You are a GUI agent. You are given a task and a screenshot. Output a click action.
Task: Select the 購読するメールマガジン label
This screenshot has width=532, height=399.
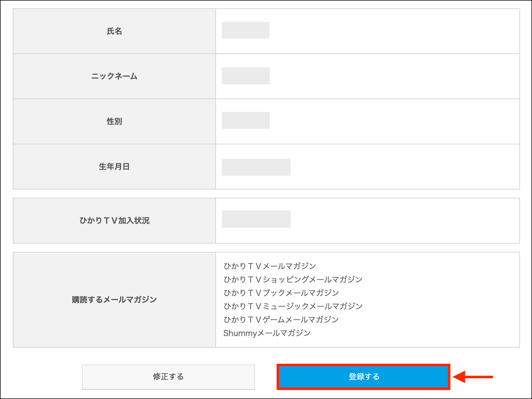[114, 300]
